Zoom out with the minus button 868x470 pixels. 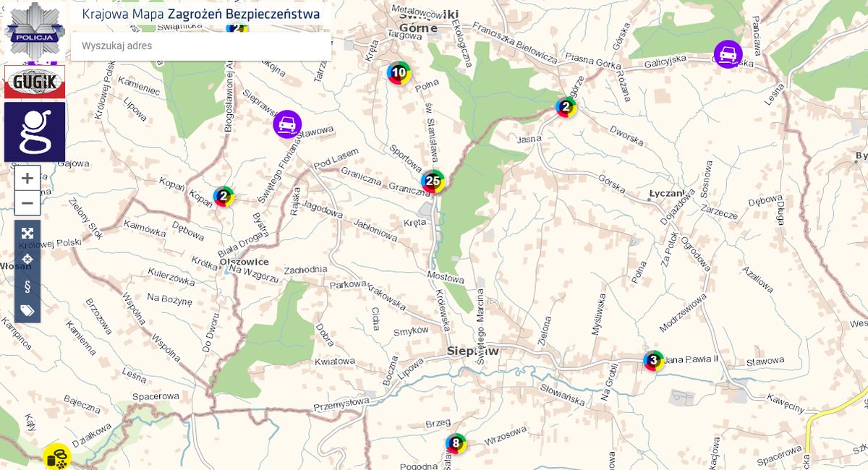point(27,203)
